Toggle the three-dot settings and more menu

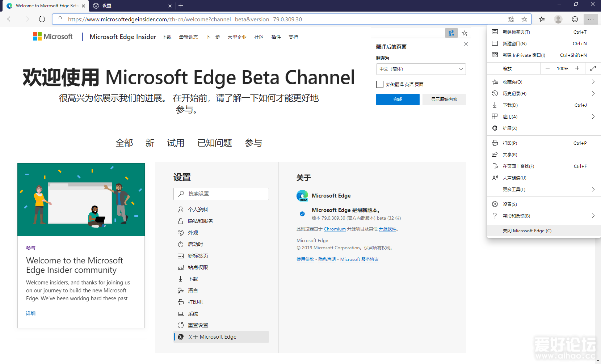[x=591, y=19]
